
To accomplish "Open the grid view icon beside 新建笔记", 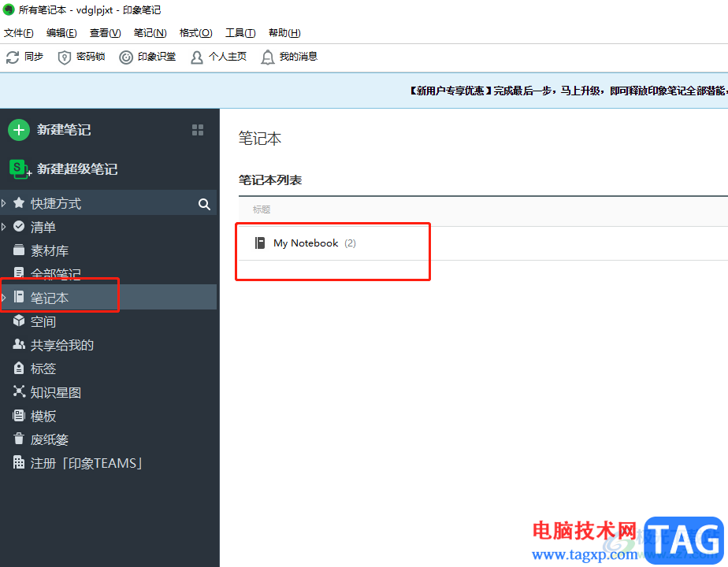I will click(x=198, y=130).
